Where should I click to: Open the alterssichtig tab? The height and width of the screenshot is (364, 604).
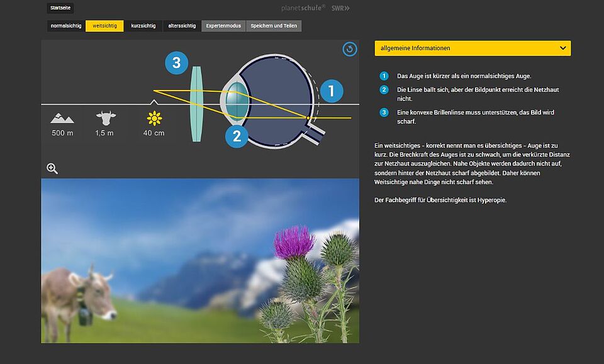pyautogui.click(x=182, y=26)
